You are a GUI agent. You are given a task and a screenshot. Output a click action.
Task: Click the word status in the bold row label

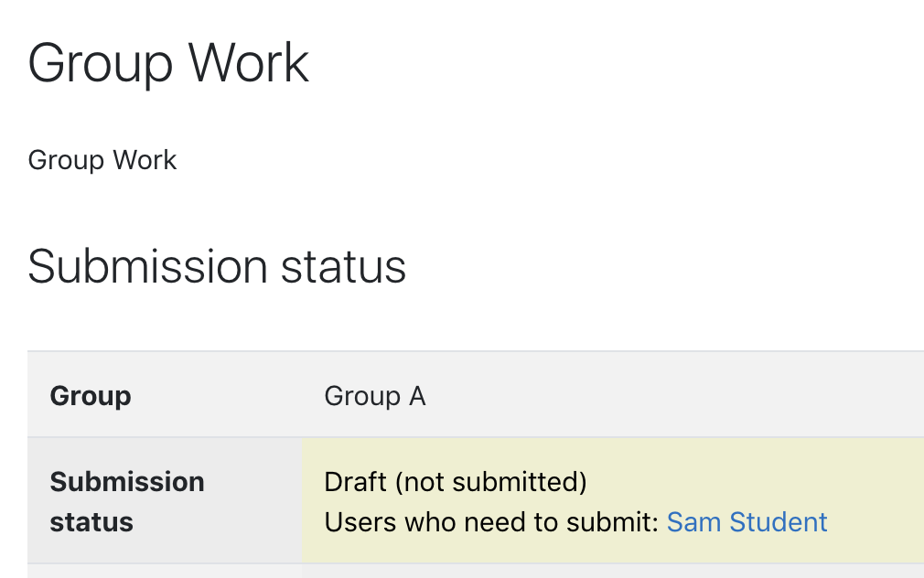coord(91,522)
